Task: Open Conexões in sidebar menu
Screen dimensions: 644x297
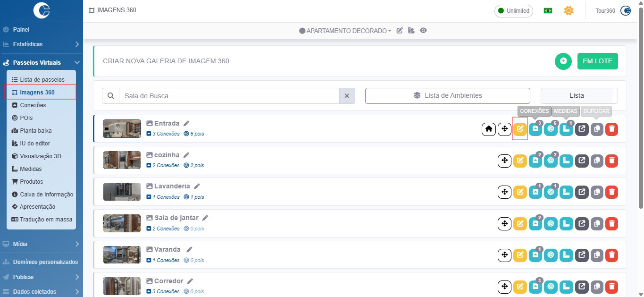Action: pos(33,105)
